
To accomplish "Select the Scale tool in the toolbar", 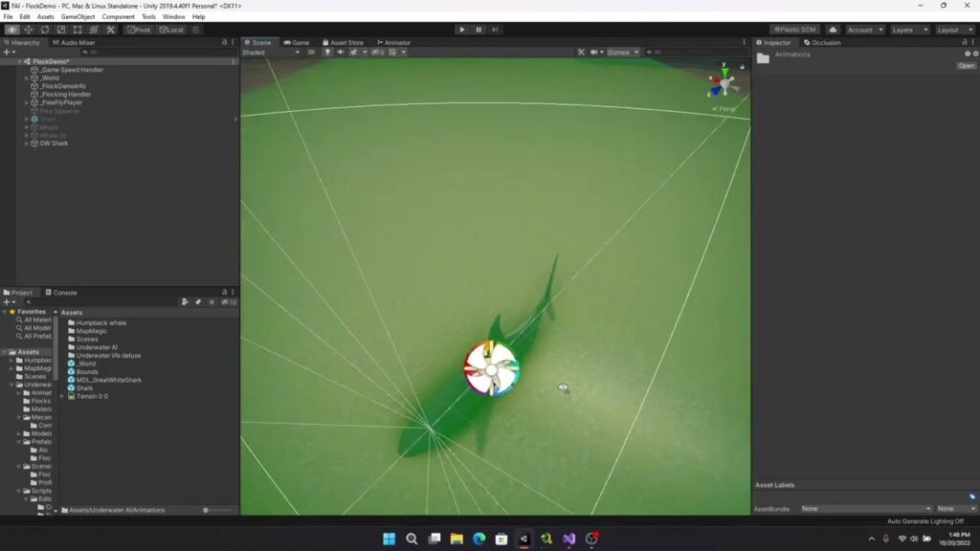I will coord(59,29).
